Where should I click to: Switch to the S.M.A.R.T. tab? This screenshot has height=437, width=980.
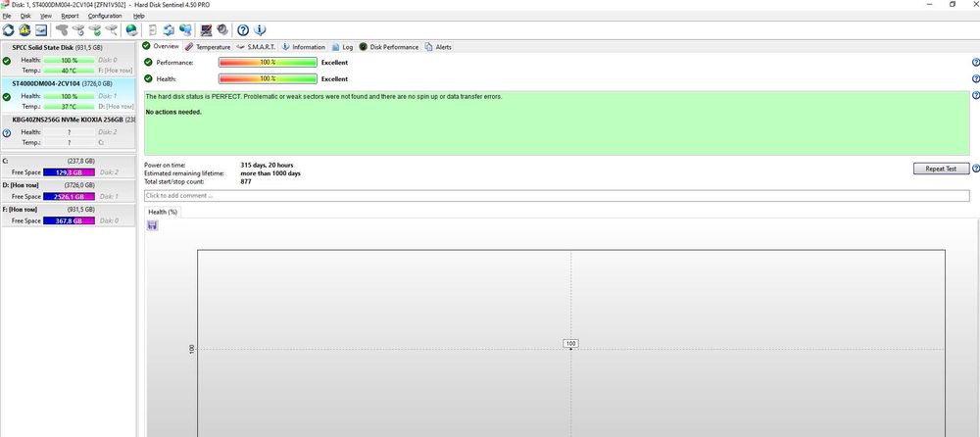tap(256, 47)
